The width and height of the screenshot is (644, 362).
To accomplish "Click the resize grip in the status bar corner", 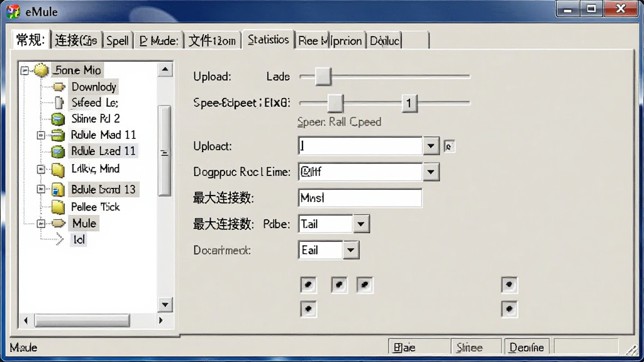I will pyautogui.click(x=632, y=349).
